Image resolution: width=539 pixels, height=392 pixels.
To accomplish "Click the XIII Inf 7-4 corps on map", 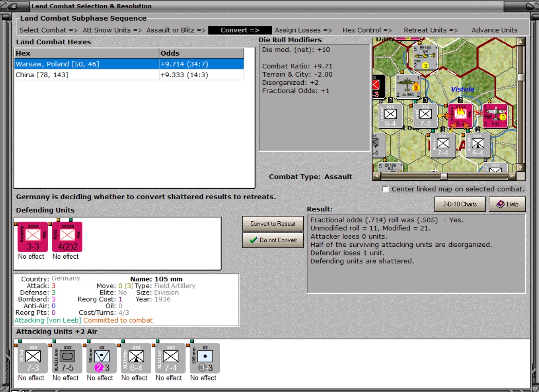I will coord(443,145).
